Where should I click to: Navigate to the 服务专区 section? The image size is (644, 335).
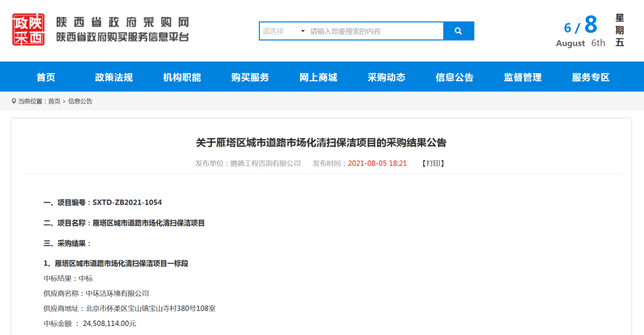tap(590, 77)
